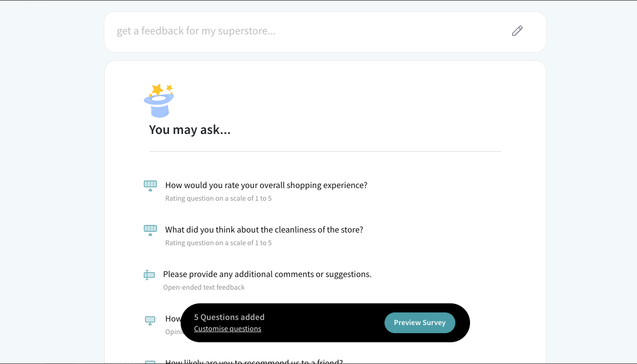Click the "Open-ended text feedback" description
This screenshot has width=637, height=364.
tap(204, 288)
